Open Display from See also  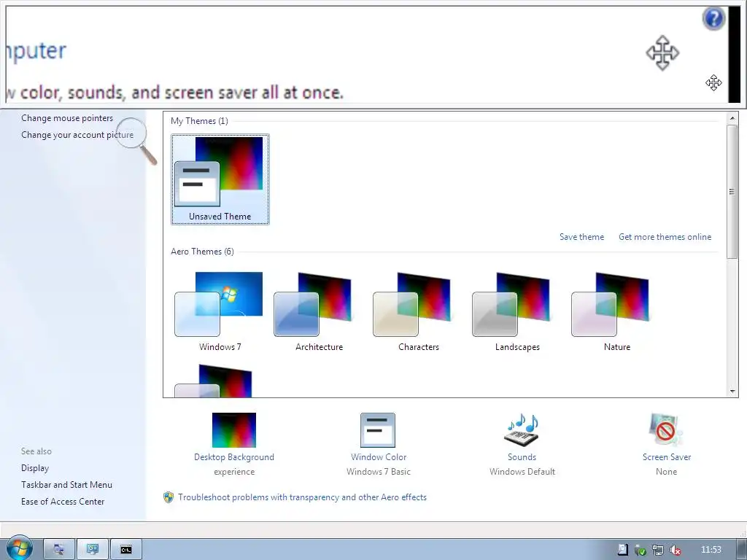click(35, 468)
